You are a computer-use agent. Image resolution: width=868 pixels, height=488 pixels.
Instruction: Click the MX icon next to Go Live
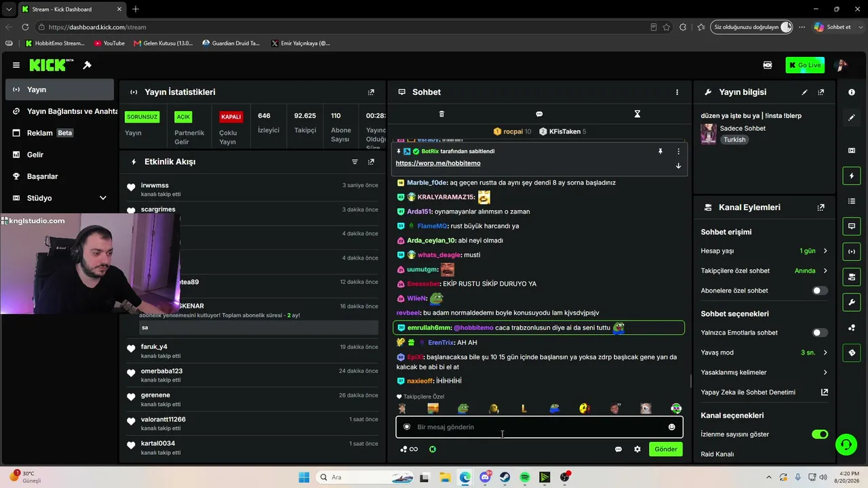click(x=768, y=65)
